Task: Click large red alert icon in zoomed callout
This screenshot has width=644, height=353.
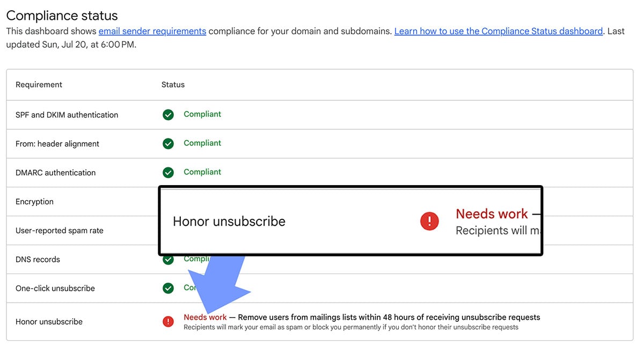Action: point(429,221)
